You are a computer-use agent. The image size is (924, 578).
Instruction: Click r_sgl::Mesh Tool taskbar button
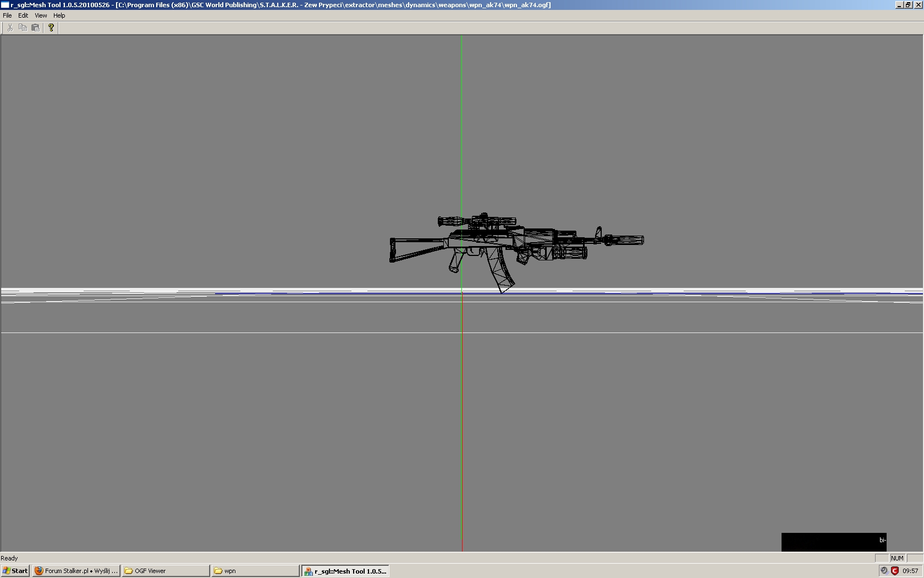pos(345,571)
